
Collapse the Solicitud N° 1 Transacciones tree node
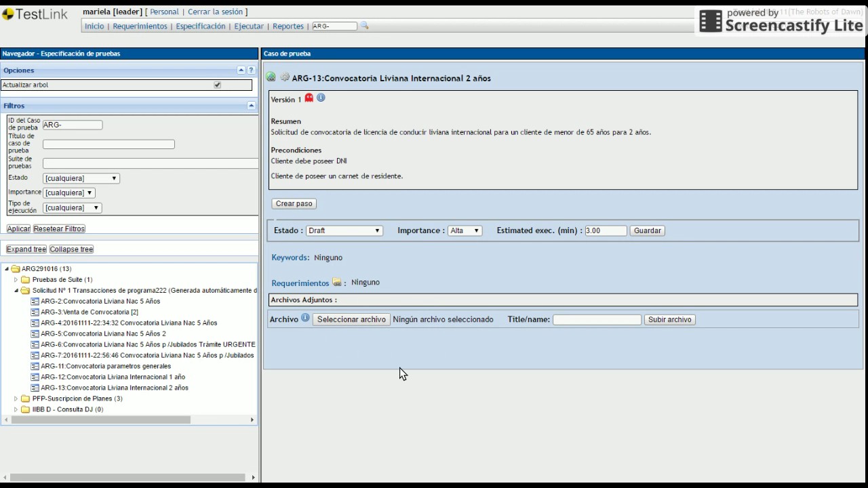(16, 290)
